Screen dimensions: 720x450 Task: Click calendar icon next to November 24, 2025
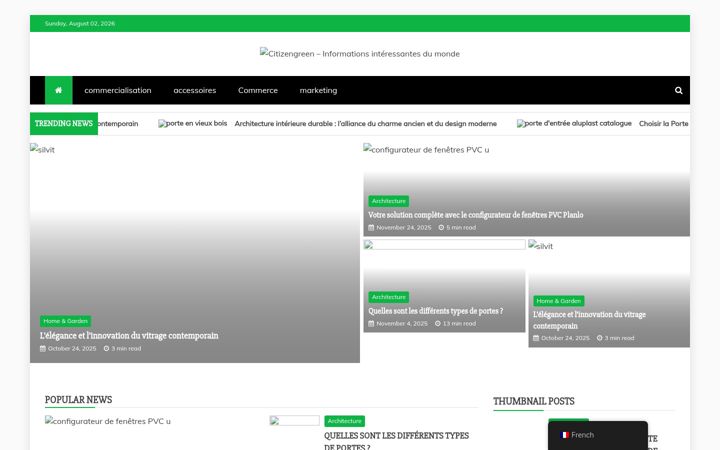click(371, 227)
